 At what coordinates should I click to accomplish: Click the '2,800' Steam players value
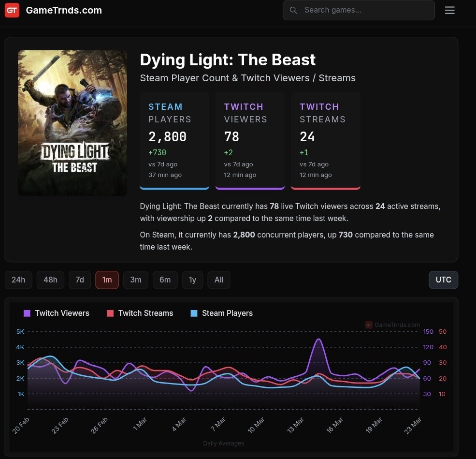[168, 137]
